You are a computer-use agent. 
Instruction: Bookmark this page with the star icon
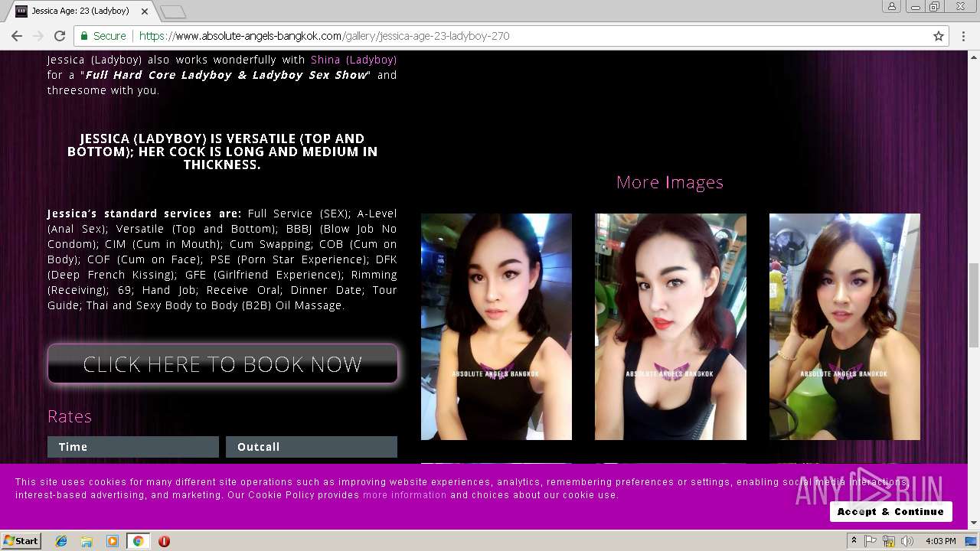click(x=939, y=36)
